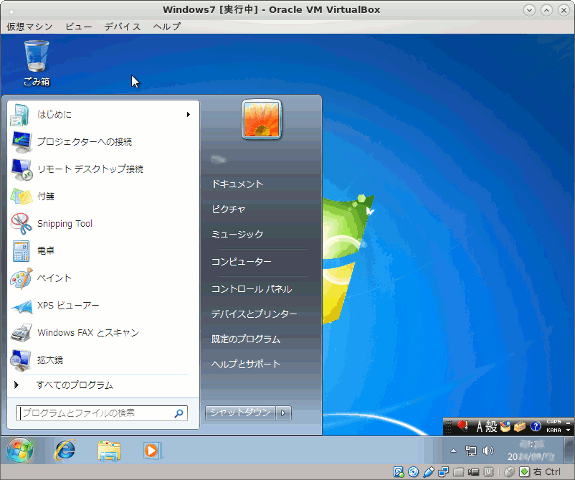Click the シャットダウン button
The height and width of the screenshot is (480, 575).
[x=240, y=413]
